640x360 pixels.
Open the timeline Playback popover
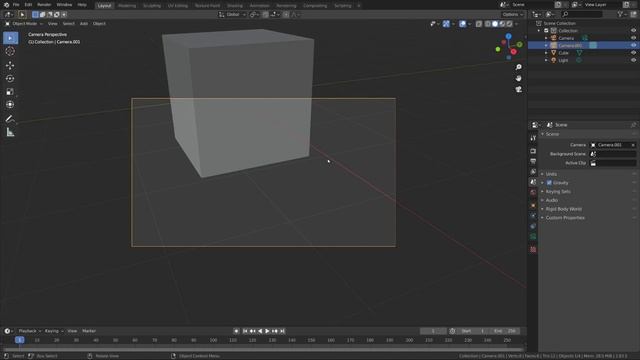pos(30,331)
